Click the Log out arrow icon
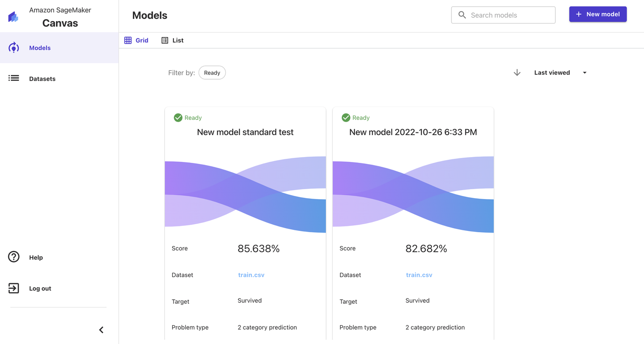Screen dimensions: 644x344 (x=14, y=288)
